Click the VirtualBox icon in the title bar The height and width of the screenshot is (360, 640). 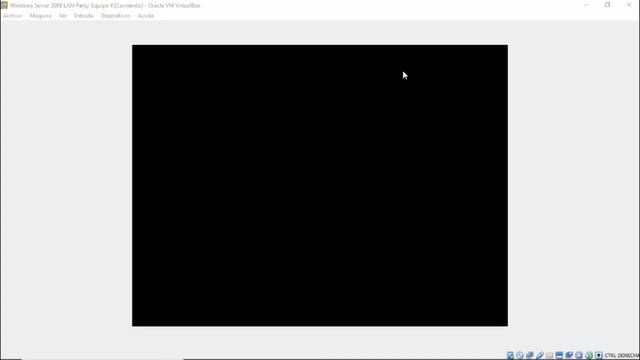(4, 5)
